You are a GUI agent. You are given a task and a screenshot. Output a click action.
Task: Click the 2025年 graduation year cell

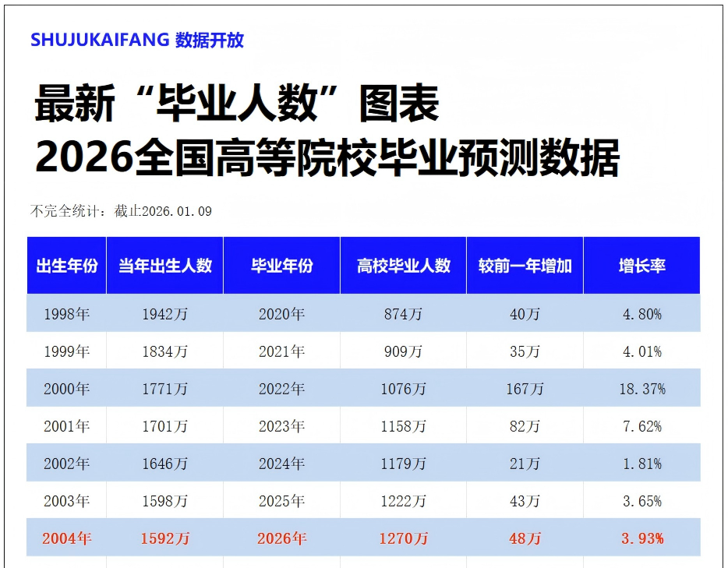click(x=282, y=501)
